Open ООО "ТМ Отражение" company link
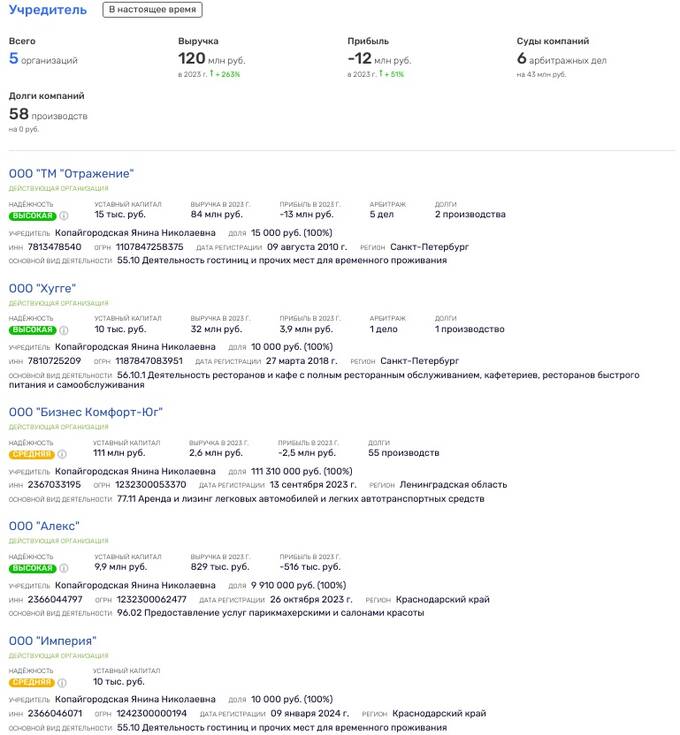This screenshot has width=680, height=735. (x=71, y=174)
